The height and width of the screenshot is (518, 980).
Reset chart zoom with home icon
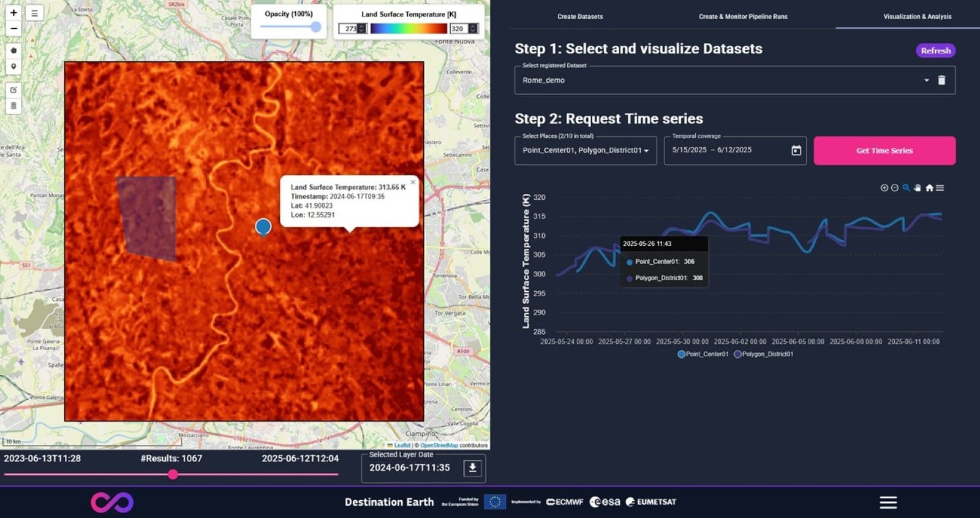pyautogui.click(x=929, y=188)
